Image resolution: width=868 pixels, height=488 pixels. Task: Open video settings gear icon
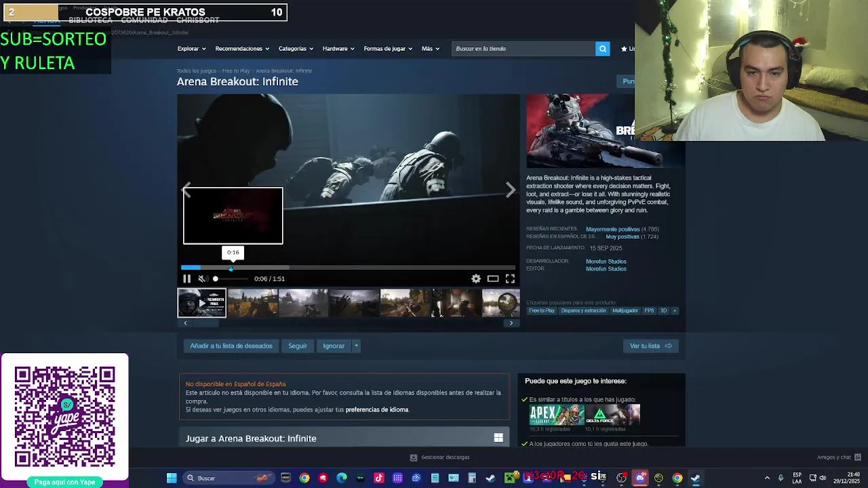[476, 279]
